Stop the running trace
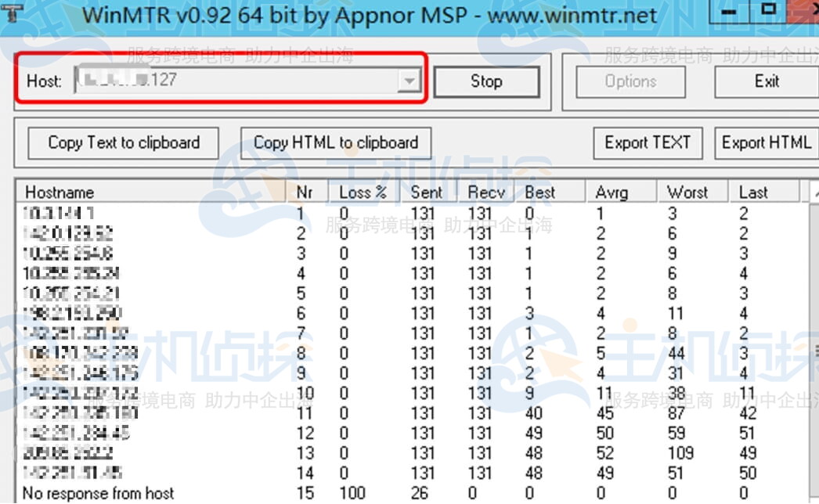 tap(486, 81)
